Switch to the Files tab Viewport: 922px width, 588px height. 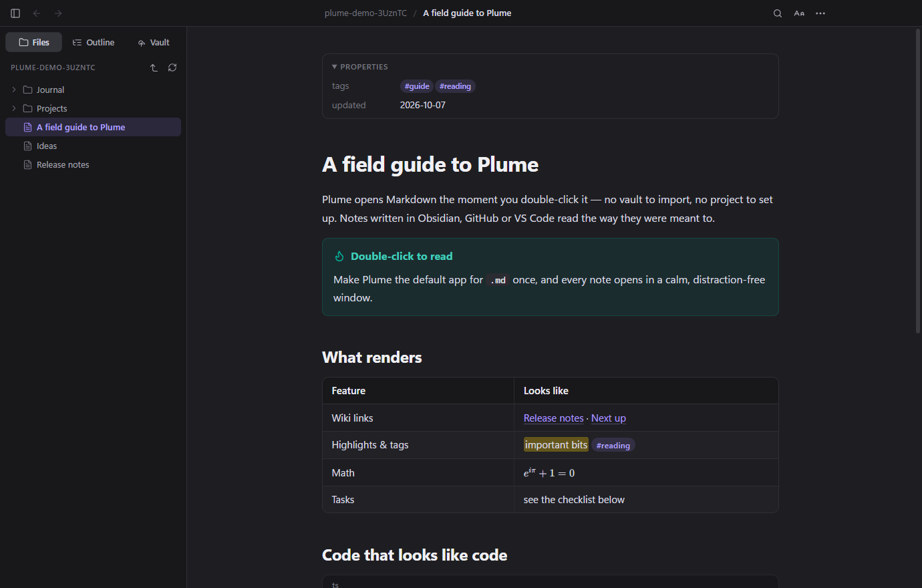pos(34,42)
